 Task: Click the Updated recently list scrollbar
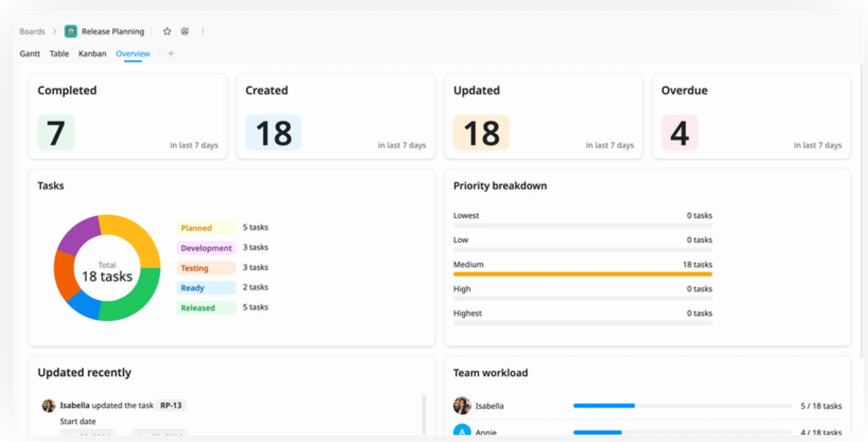pyautogui.click(x=424, y=415)
